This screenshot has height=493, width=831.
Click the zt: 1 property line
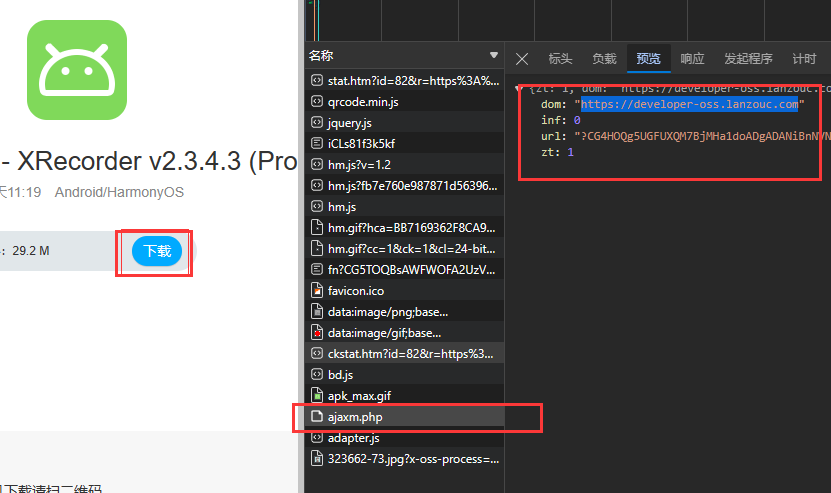click(557, 152)
